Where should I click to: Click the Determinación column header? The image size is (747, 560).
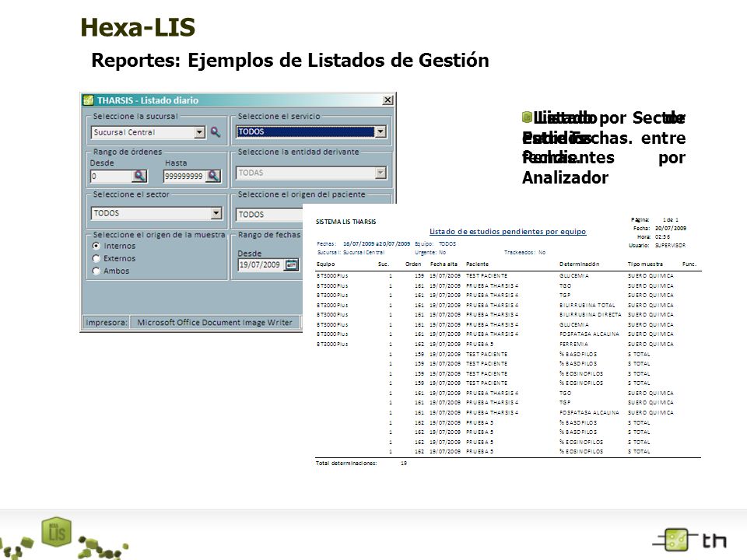(x=579, y=264)
